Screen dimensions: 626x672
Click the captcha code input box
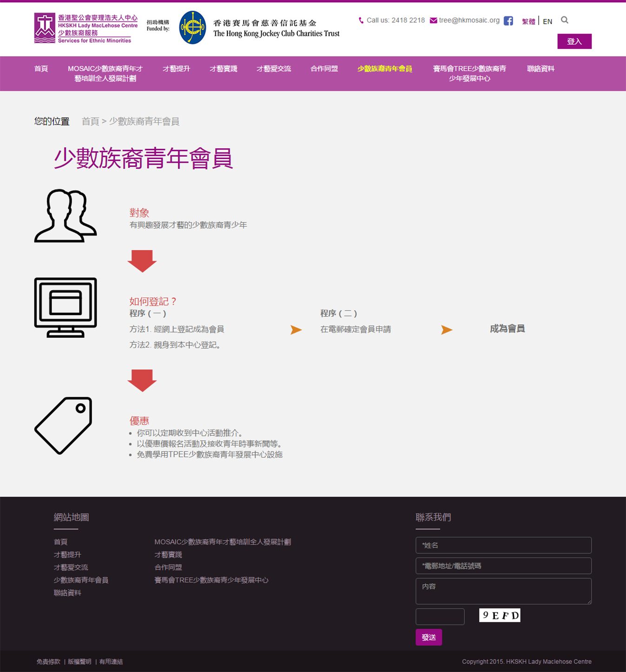(440, 616)
